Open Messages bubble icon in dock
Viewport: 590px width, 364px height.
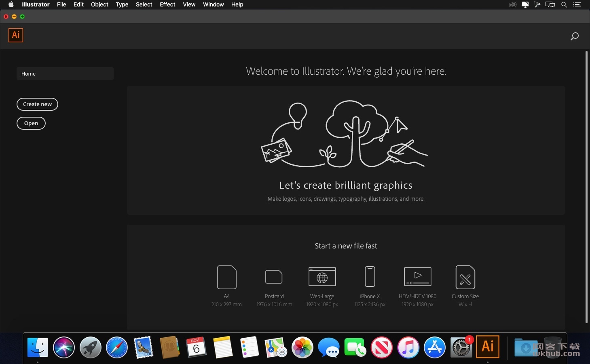tap(329, 347)
